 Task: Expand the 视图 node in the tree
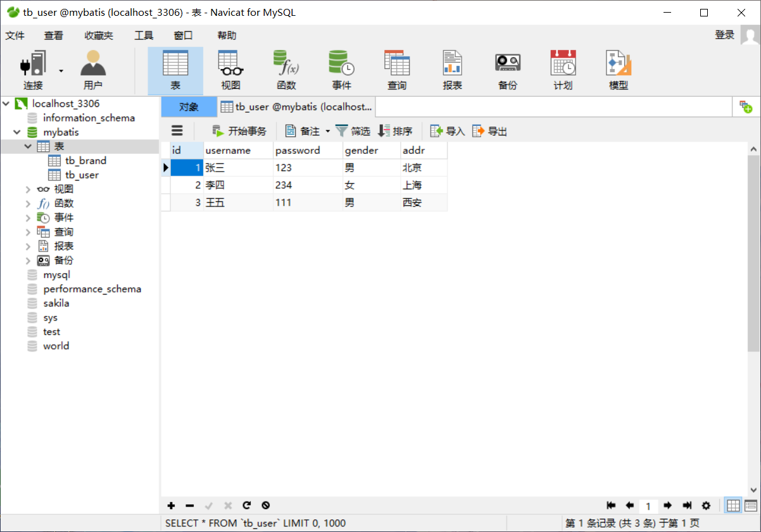point(28,189)
